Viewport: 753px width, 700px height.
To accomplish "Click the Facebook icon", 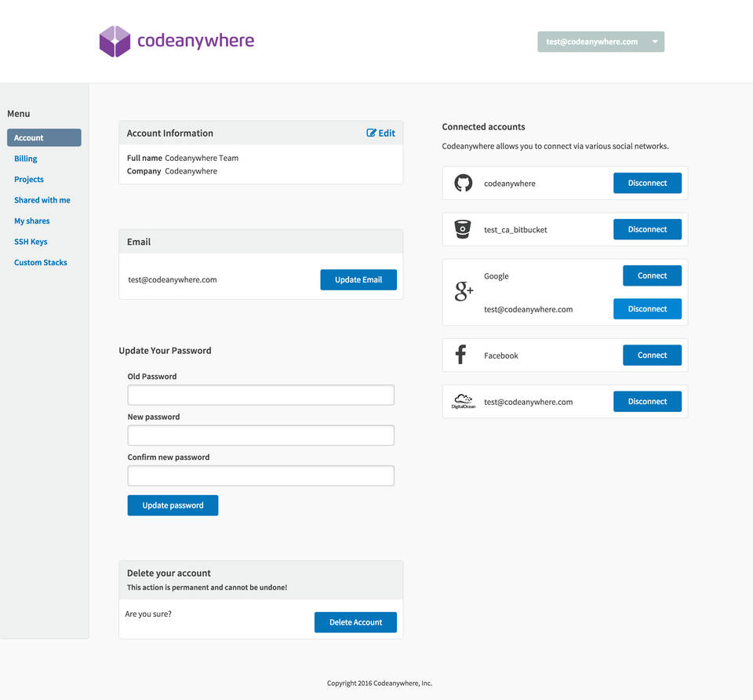I will (x=461, y=355).
